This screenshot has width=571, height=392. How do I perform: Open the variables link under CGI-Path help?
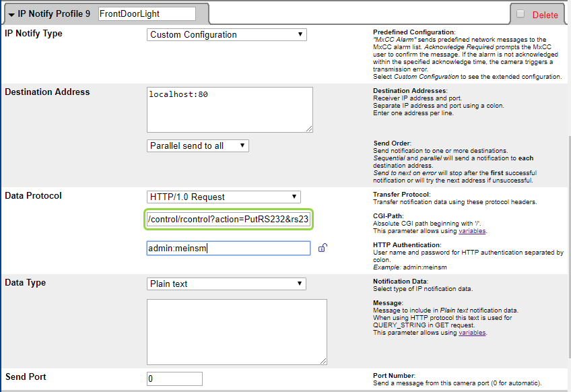coord(472,231)
